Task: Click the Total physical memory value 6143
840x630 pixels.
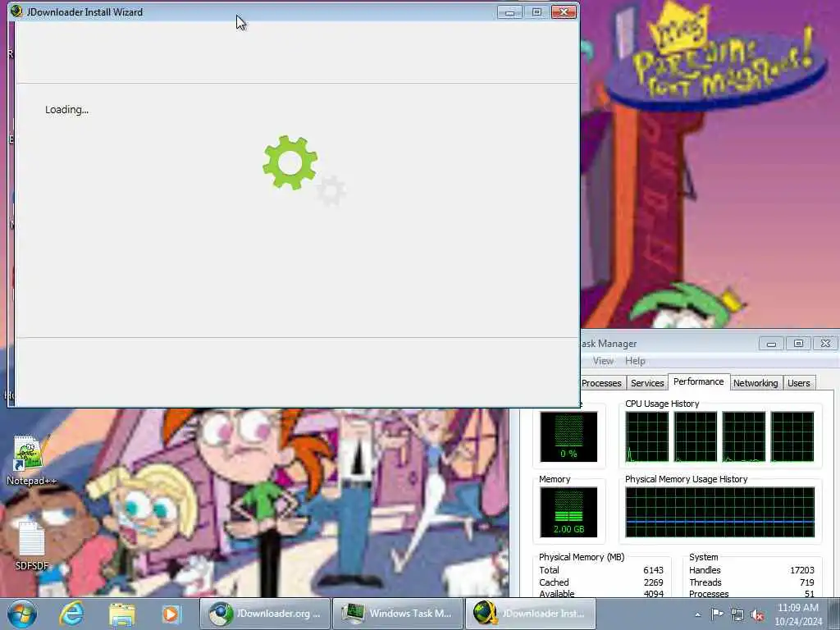Action: pyautogui.click(x=653, y=570)
